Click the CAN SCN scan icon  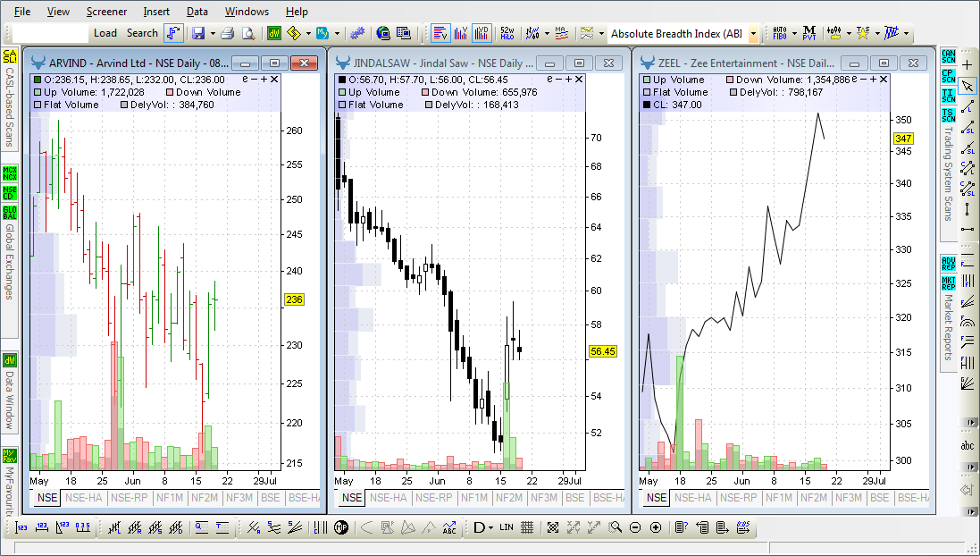(x=948, y=56)
